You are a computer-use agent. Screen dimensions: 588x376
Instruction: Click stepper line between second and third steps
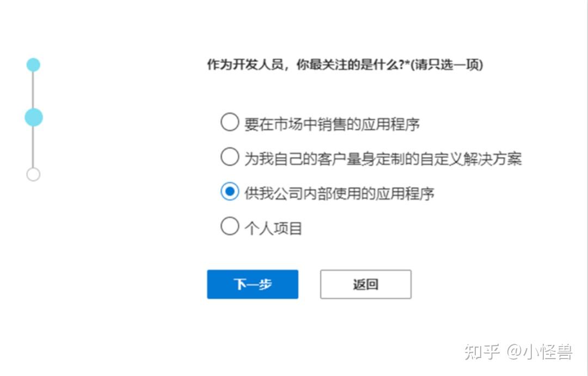33,147
